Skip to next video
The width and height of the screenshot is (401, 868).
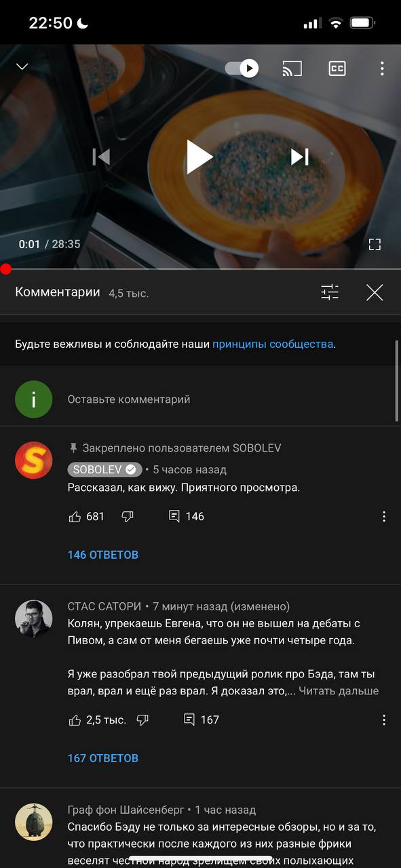tap(300, 157)
